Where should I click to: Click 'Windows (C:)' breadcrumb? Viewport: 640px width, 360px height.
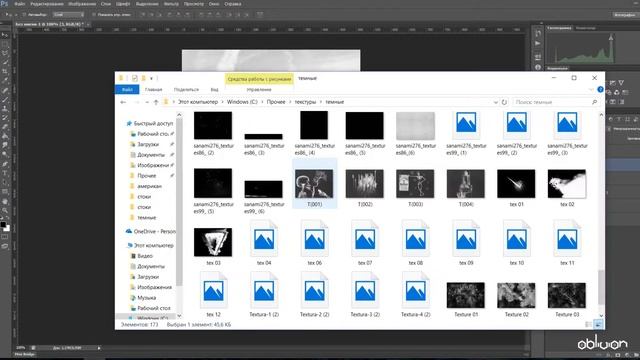coord(242,102)
